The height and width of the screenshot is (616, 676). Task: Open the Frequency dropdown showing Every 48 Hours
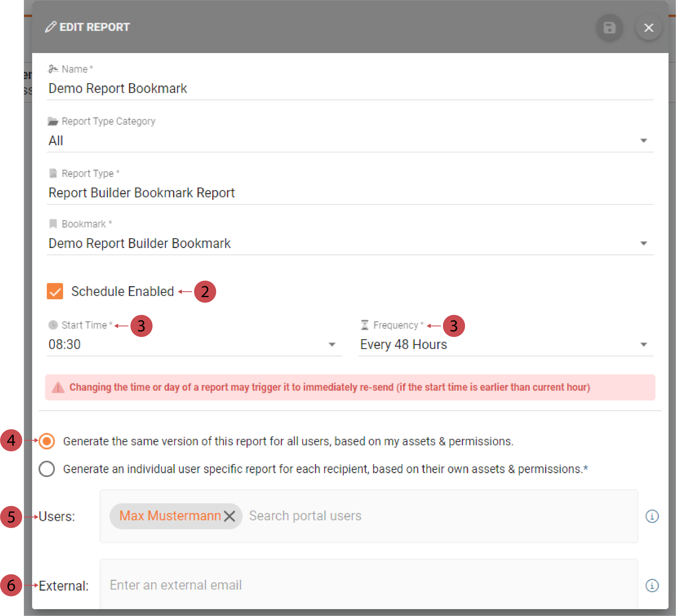point(644,344)
